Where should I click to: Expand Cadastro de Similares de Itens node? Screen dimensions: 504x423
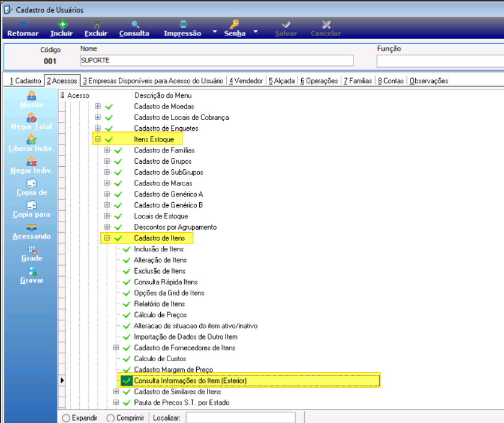[116, 391]
